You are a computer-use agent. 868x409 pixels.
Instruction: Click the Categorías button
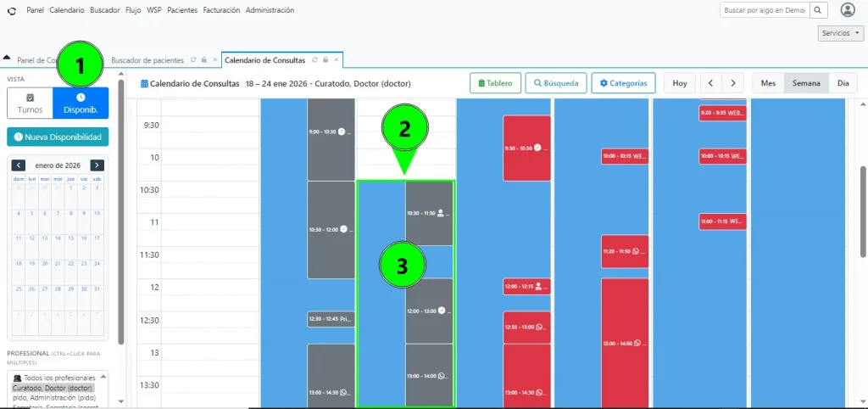pos(623,83)
